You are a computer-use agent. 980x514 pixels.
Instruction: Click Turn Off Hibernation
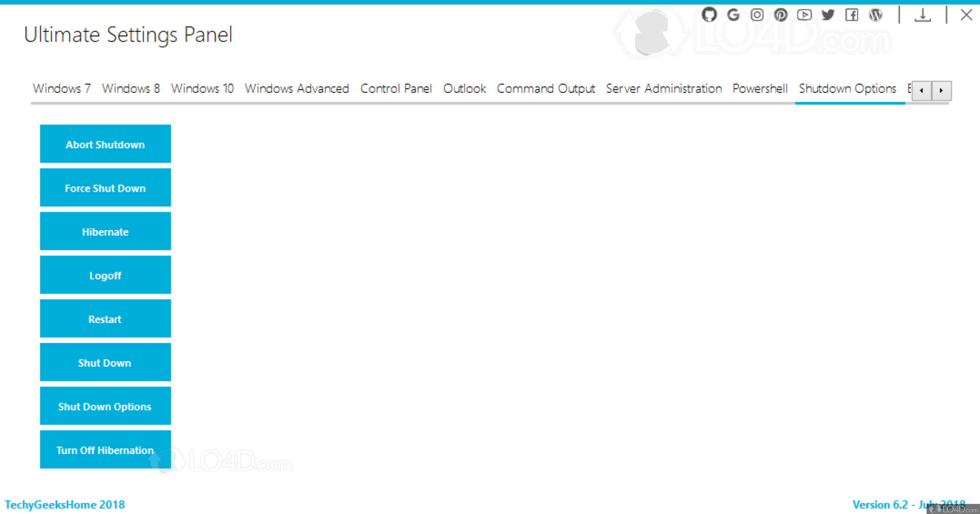[105, 450]
